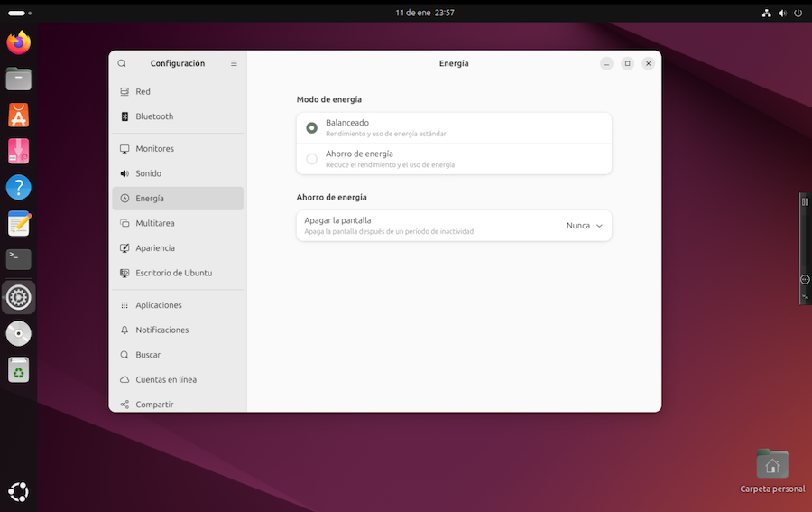Open the Carpeta personal desktop folder
The height and width of the screenshot is (512, 812).
[x=772, y=465]
